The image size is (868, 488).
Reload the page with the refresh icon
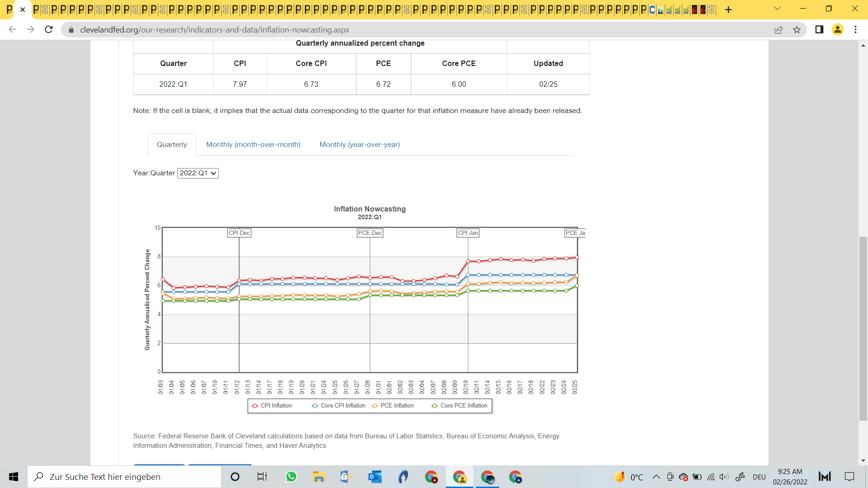pyautogui.click(x=49, y=30)
